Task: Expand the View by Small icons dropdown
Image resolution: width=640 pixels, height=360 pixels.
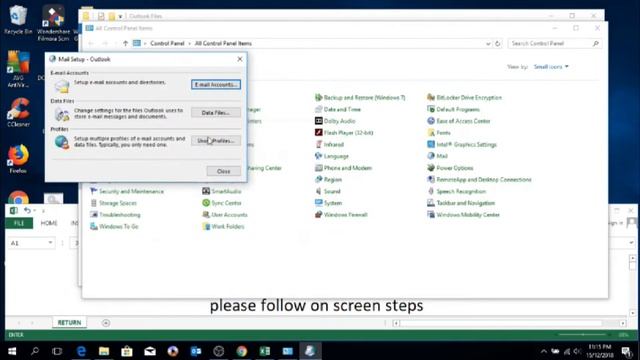Action: (x=551, y=67)
